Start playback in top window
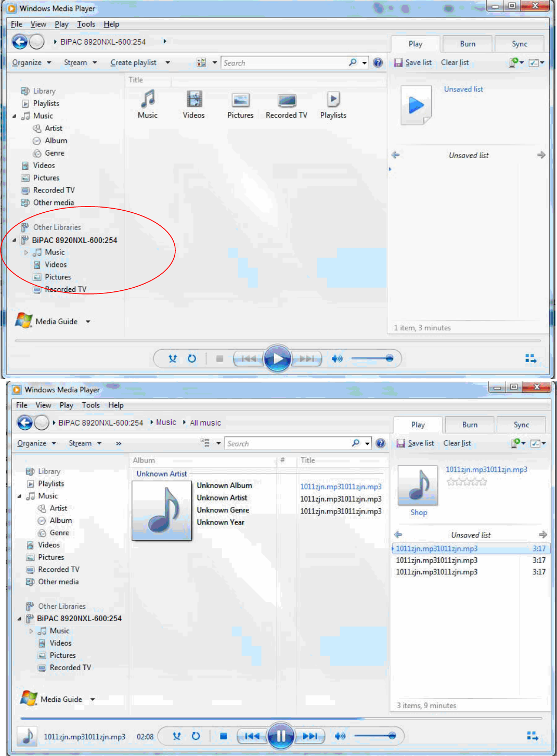Screen dimensions: 557x756 coord(278,358)
